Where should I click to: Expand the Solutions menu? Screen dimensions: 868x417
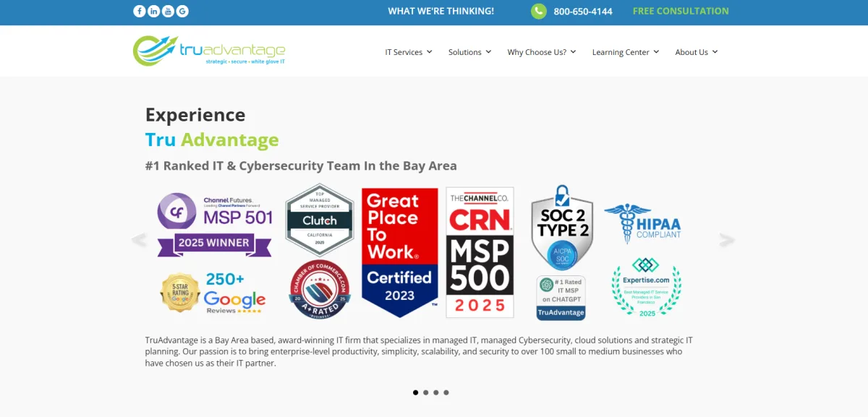tap(469, 52)
